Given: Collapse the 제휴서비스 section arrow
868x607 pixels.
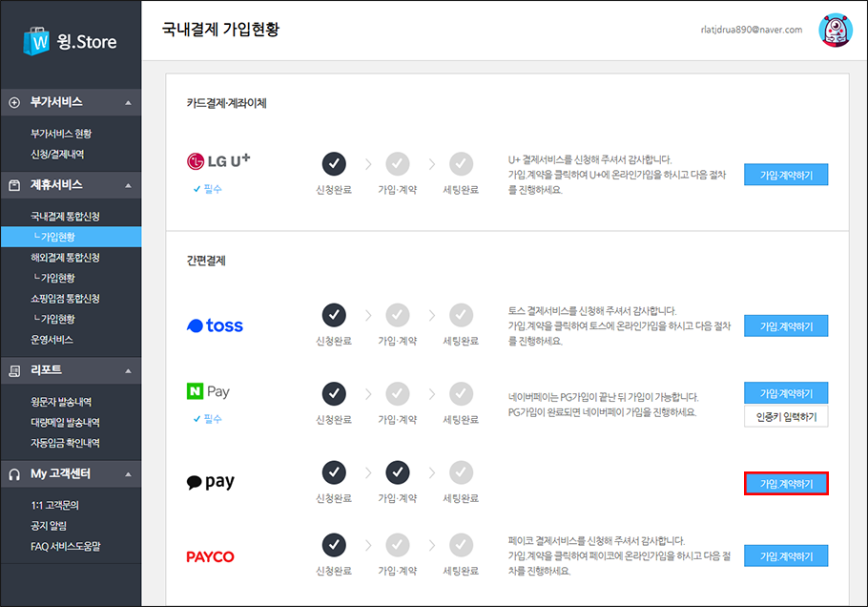Looking at the screenshot, I should click(129, 185).
